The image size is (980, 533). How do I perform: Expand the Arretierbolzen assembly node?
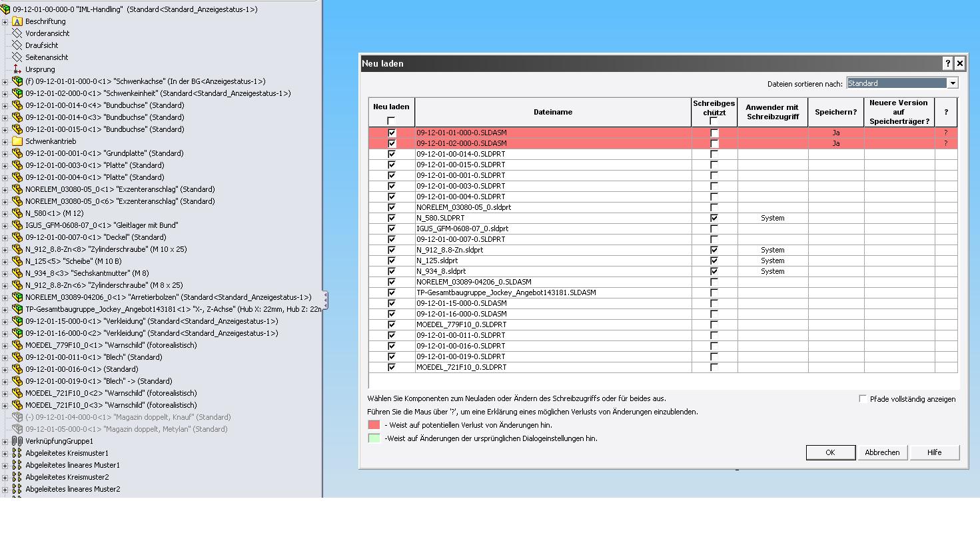pos(5,297)
